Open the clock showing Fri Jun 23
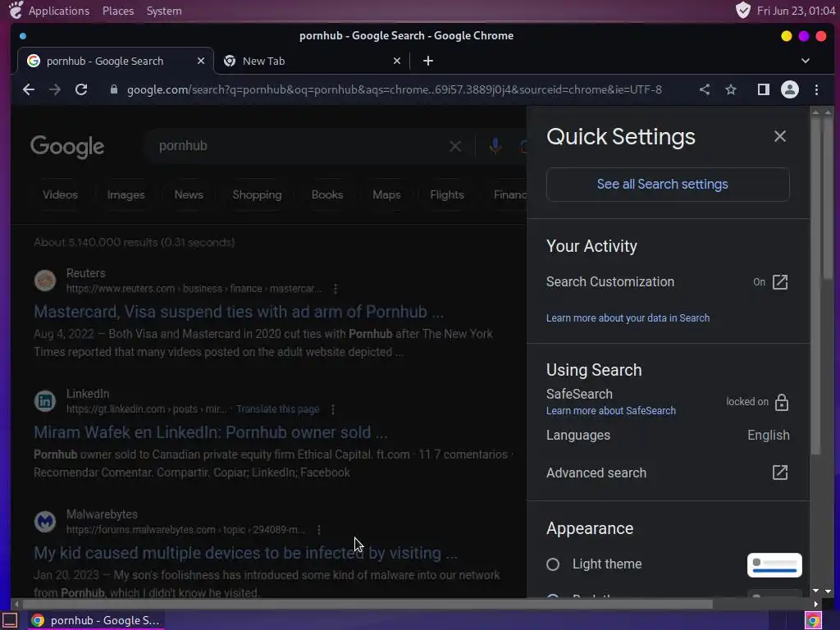 (796, 11)
